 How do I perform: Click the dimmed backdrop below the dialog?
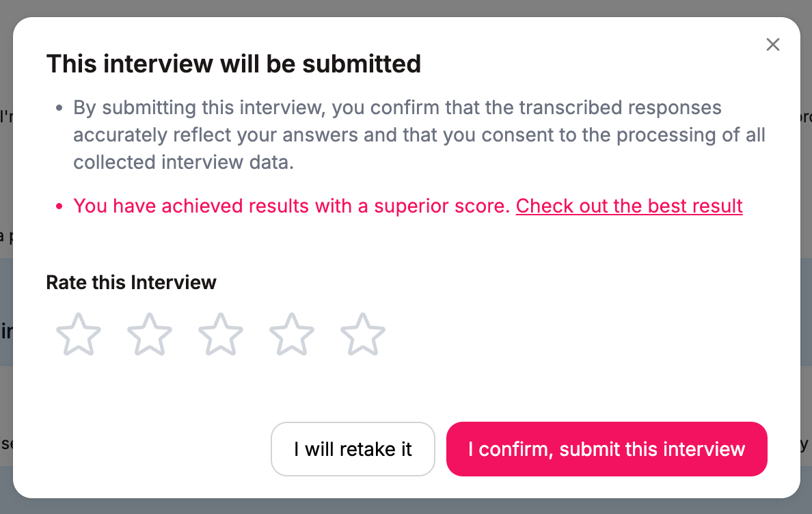(406, 506)
